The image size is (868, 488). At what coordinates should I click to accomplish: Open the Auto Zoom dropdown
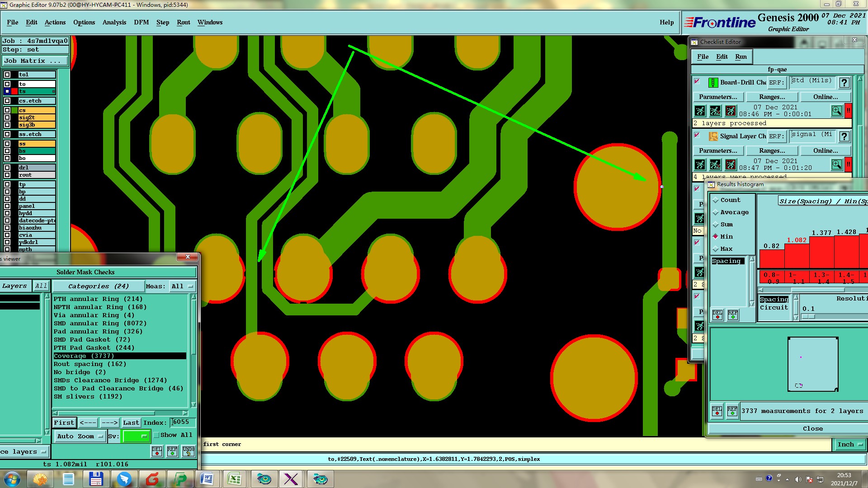pos(80,436)
